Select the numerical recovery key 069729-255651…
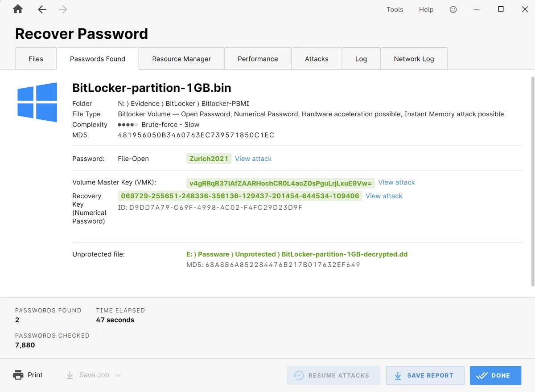The width and height of the screenshot is (535, 392). pyautogui.click(x=240, y=196)
